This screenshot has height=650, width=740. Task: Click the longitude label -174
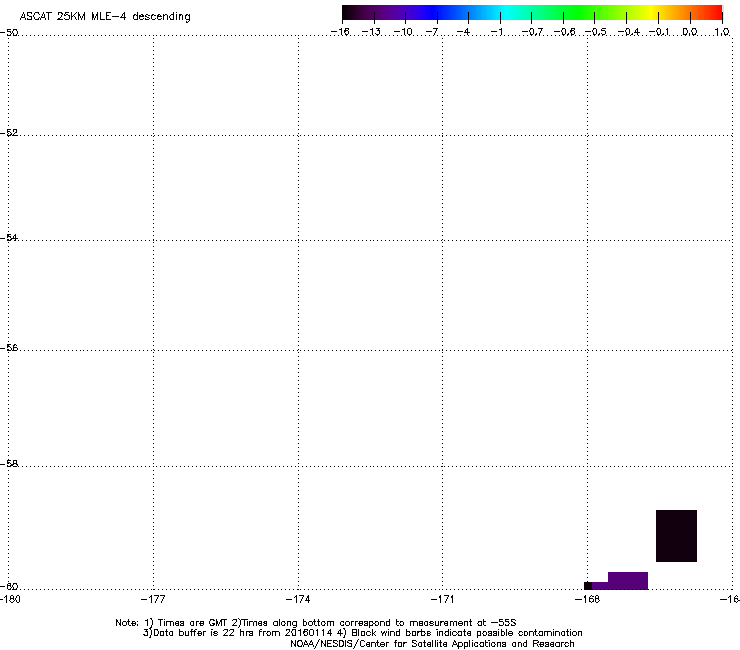coord(298,599)
